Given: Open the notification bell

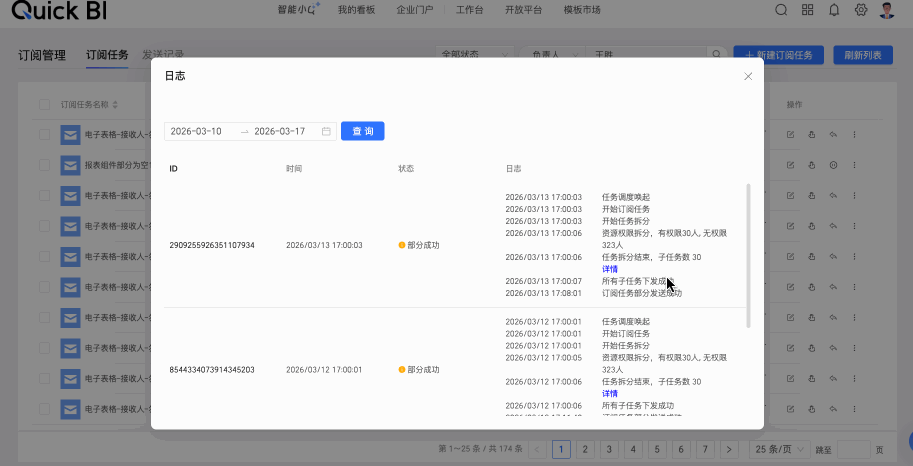Looking at the screenshot, I should tap(834, 10).
